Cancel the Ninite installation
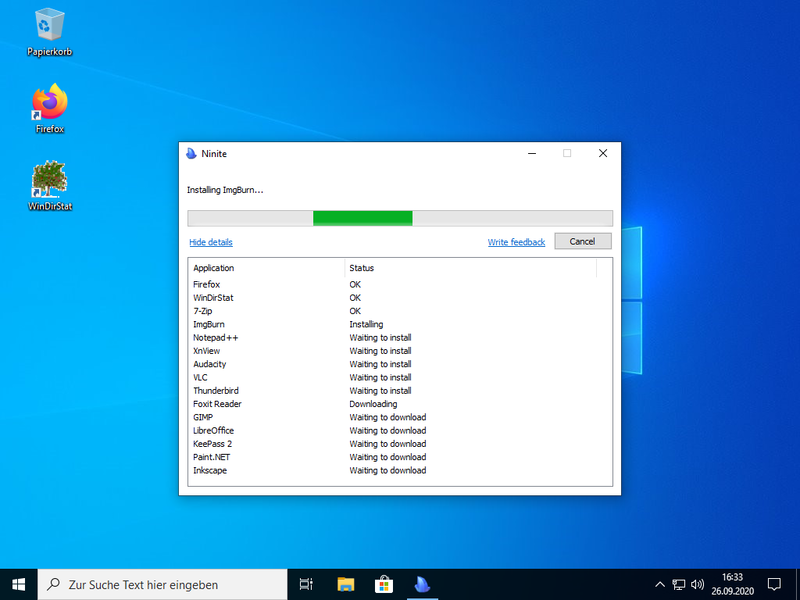The image size is (800, 600). [582, 241]
